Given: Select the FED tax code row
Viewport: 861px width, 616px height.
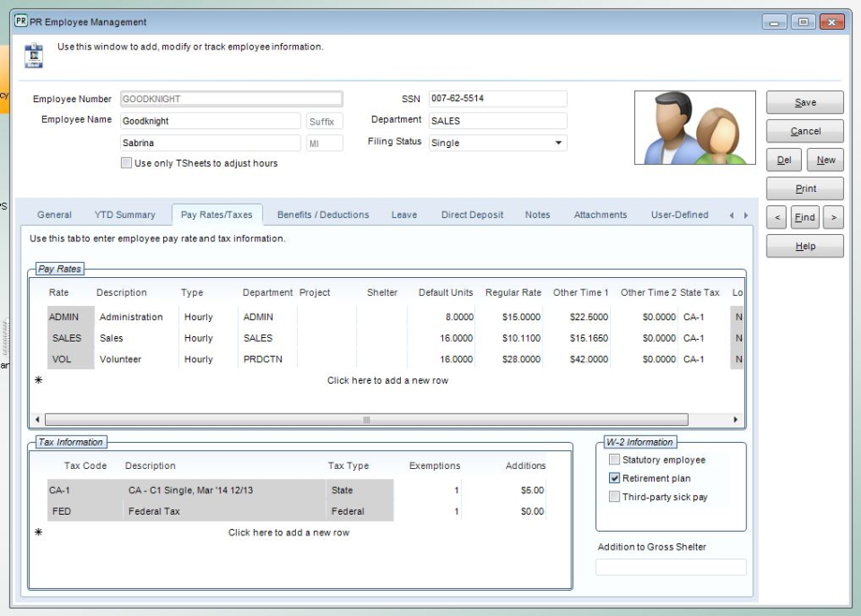Looking at the screenshot, I should [84, 511].
